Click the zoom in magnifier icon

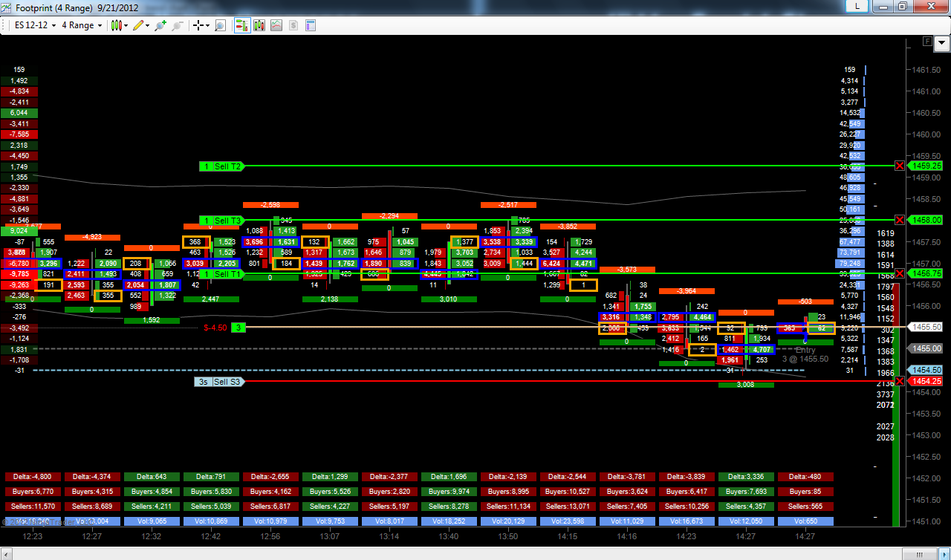point(160,25)
